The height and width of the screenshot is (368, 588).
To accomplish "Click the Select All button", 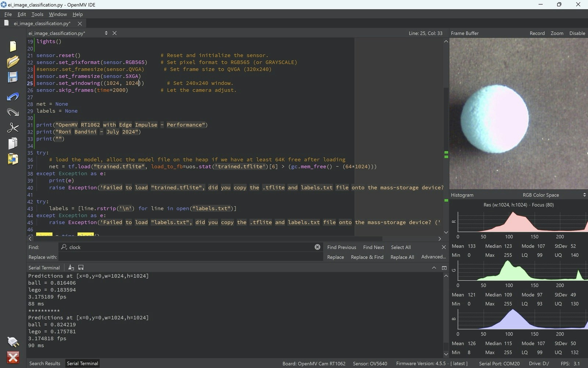I will [x=401, y=247].
